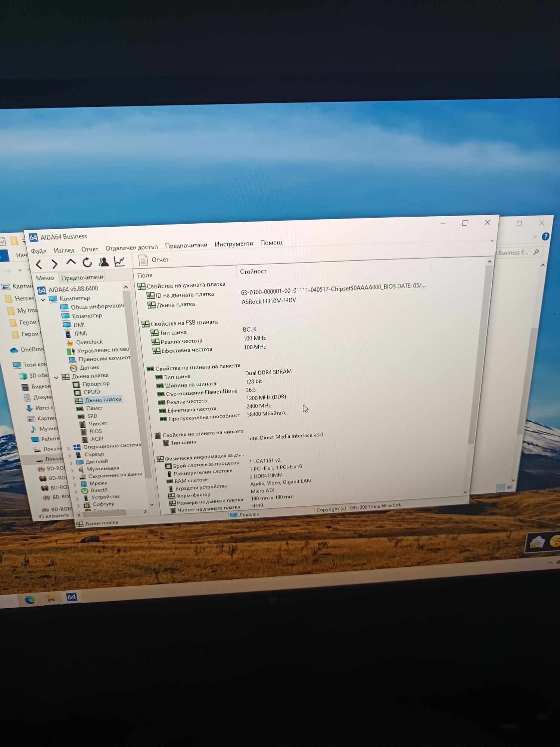Screen dimensions: 560x747
Task: Select Преносим компютър tree item
Action: pos(100,359)
